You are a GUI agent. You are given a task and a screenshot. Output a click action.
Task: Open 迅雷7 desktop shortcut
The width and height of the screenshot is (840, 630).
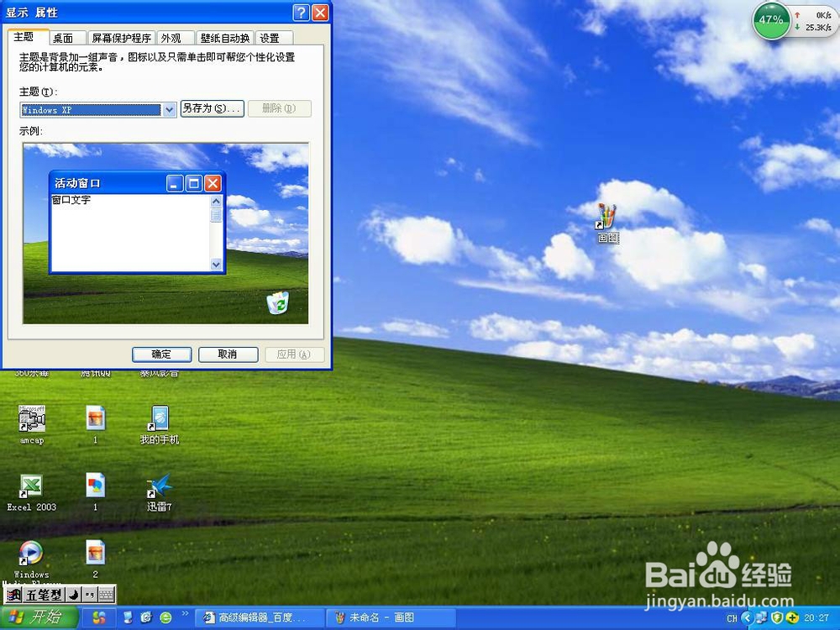pos(159,492)
